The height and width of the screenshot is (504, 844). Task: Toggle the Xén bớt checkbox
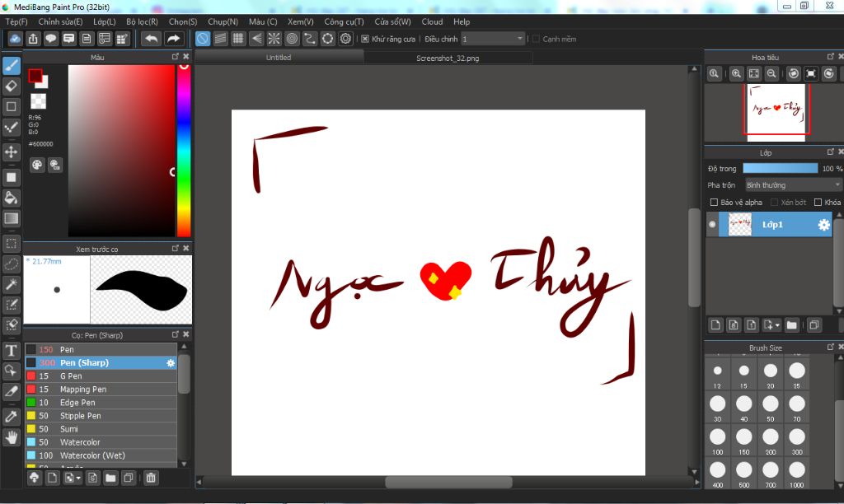[775, 203]
